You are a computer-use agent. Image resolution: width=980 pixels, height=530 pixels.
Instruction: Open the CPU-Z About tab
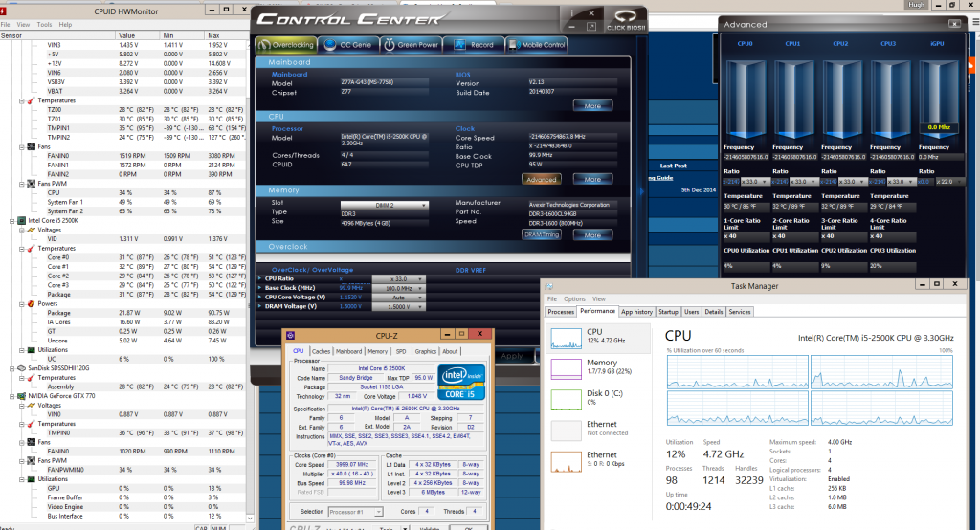(450, 351)
